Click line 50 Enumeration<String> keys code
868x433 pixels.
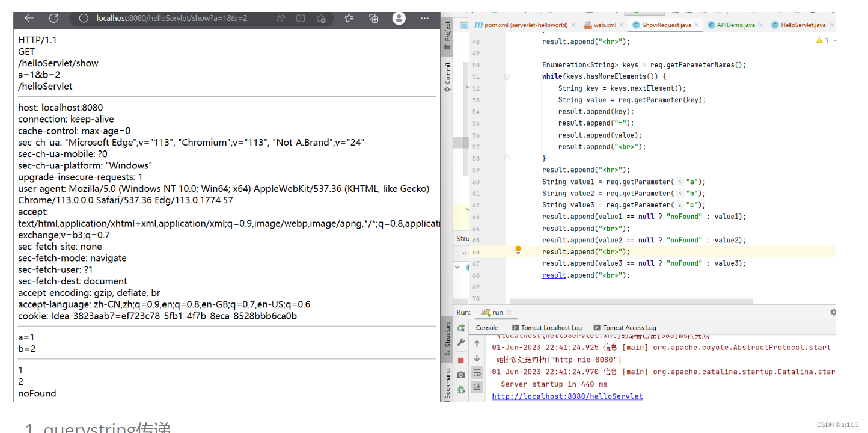(x=644, y=65)
